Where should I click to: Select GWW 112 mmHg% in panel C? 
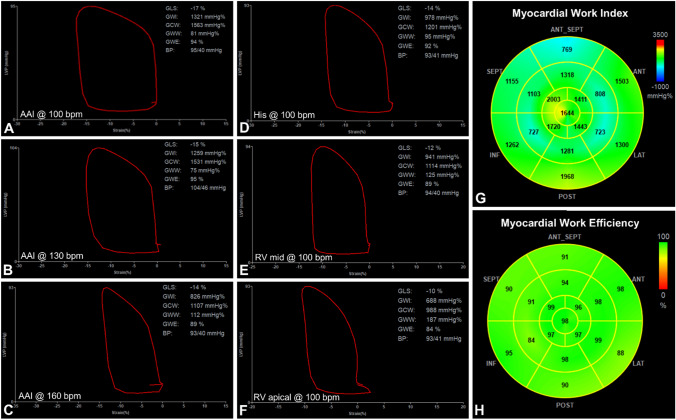[x=207, y=314]
